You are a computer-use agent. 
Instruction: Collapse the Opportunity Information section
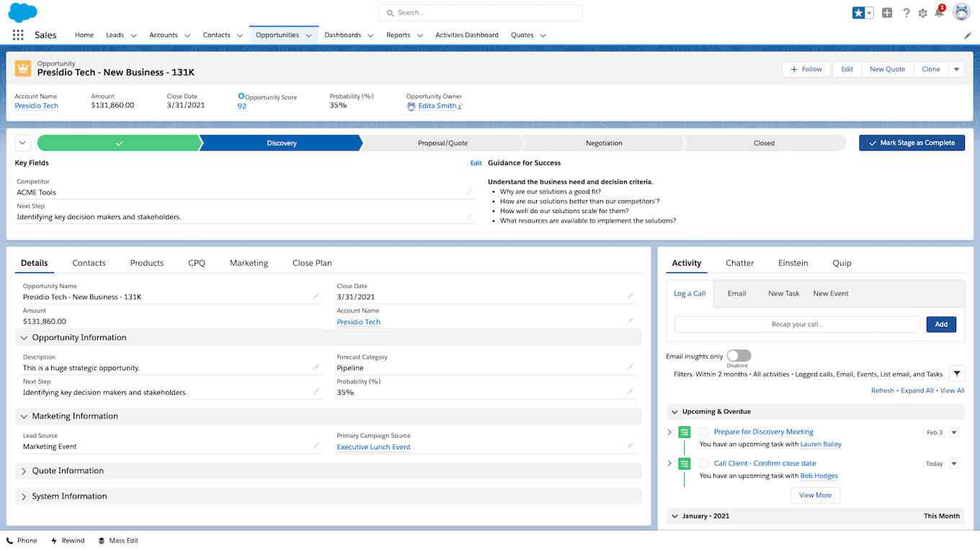24,338
